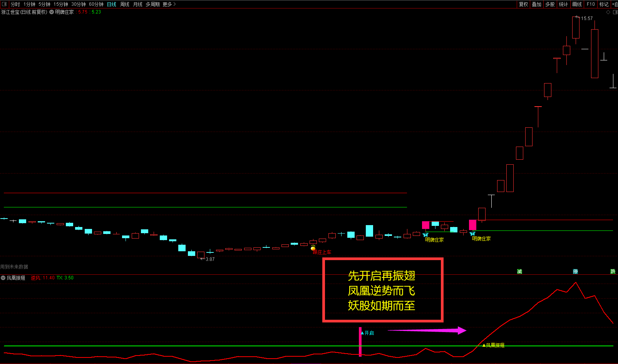Click the 跌 info tag
This screenshot has height=364, width=618.
(613, 272)
